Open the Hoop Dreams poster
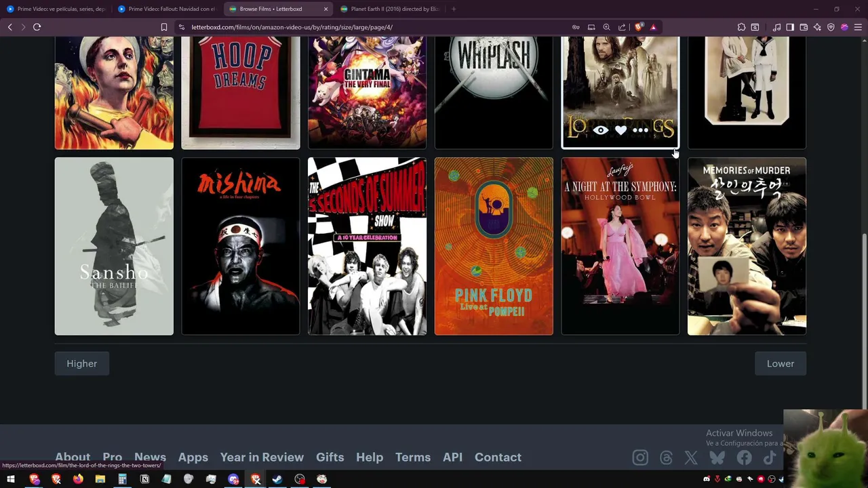This screenshot has height=488, width=868. pos(241,93)
